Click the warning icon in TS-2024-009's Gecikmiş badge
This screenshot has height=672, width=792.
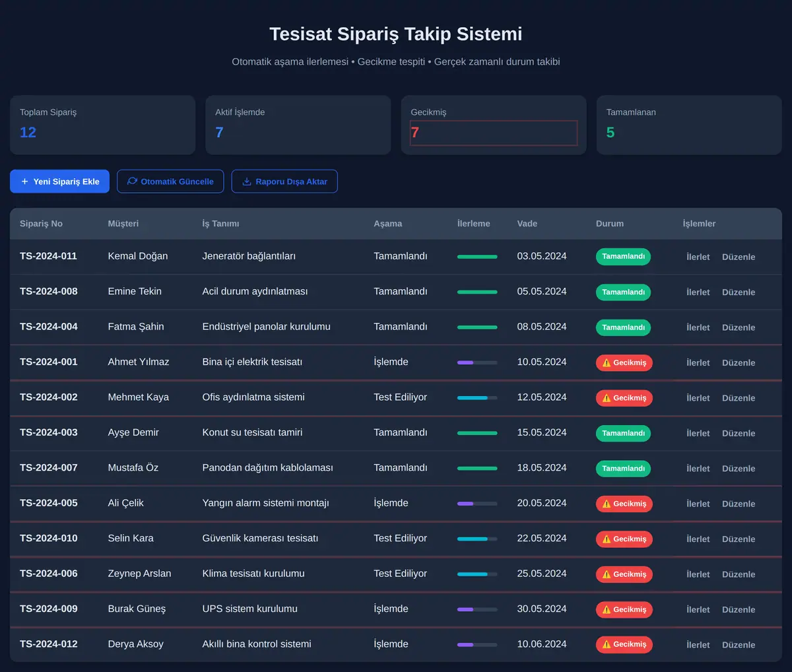click(x=607, y=609)
